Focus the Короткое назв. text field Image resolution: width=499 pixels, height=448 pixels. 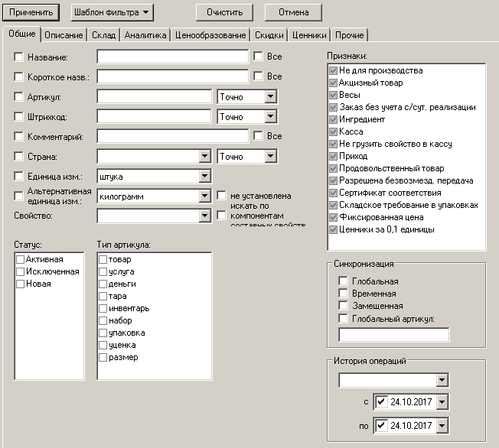click(172, 76)
